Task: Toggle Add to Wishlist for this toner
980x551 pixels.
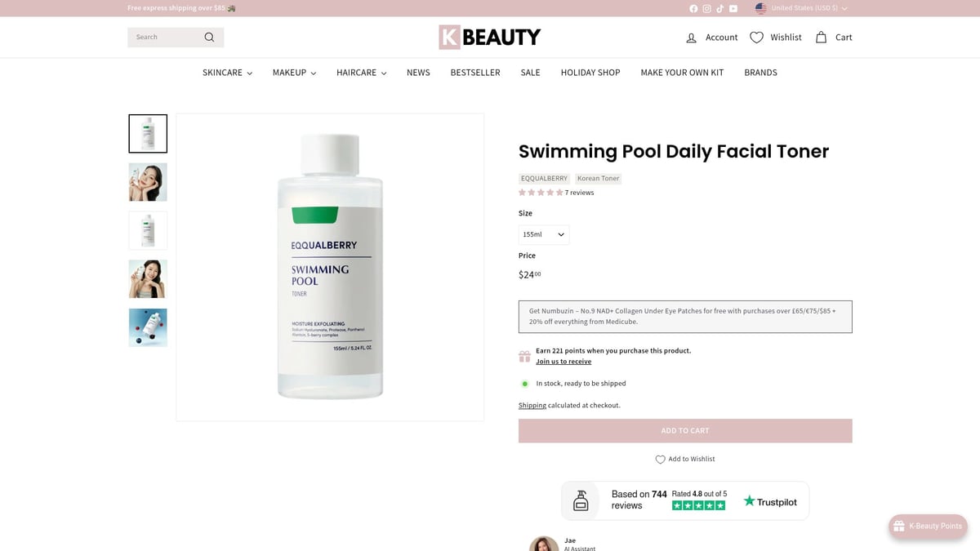Action: pyautogui.click(x=685, y=459)
